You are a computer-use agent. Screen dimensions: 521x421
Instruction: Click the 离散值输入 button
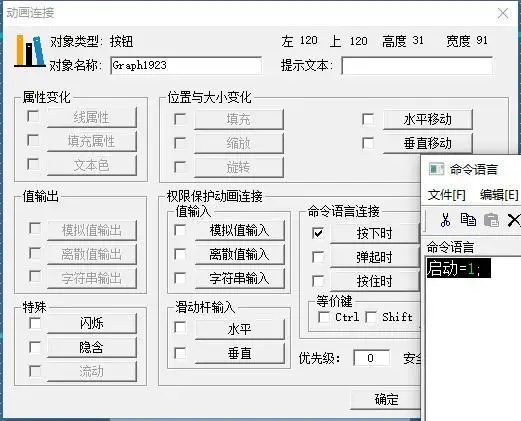(x=239, y=255)
